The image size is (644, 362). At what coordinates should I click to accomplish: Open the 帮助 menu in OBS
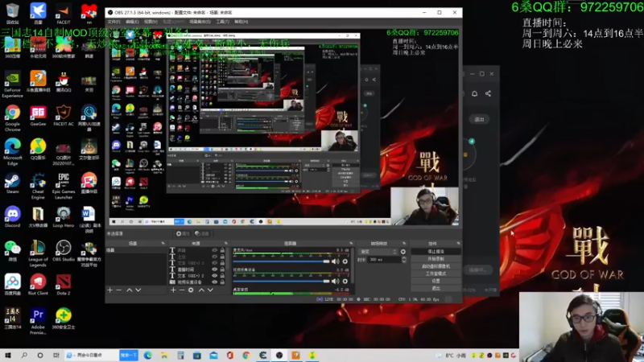tap(241, 22)
